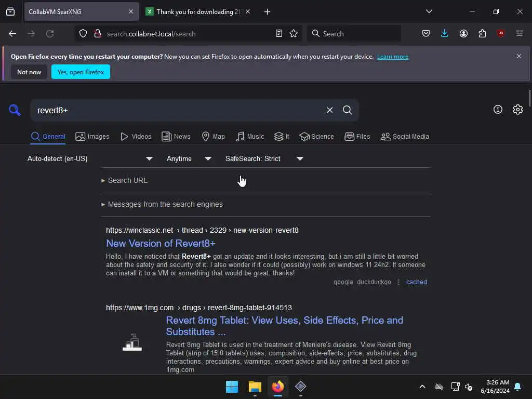Open the Firefox account icon

click(463, 33)
